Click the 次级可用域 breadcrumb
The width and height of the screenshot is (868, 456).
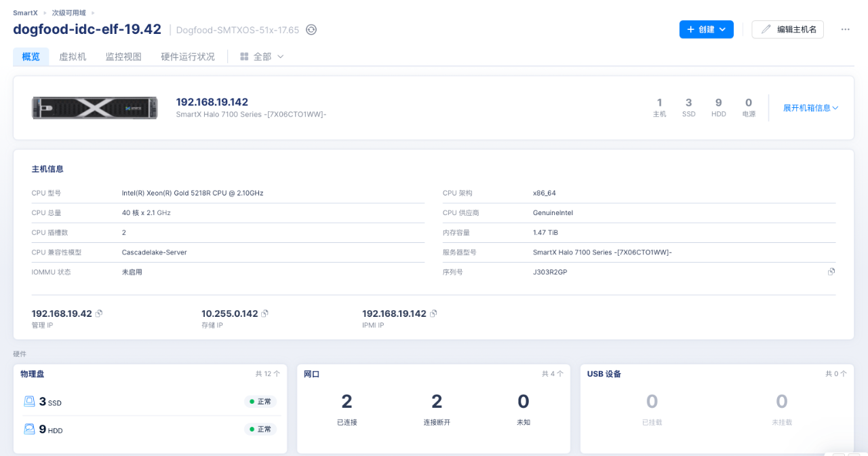tap(69, 13)
